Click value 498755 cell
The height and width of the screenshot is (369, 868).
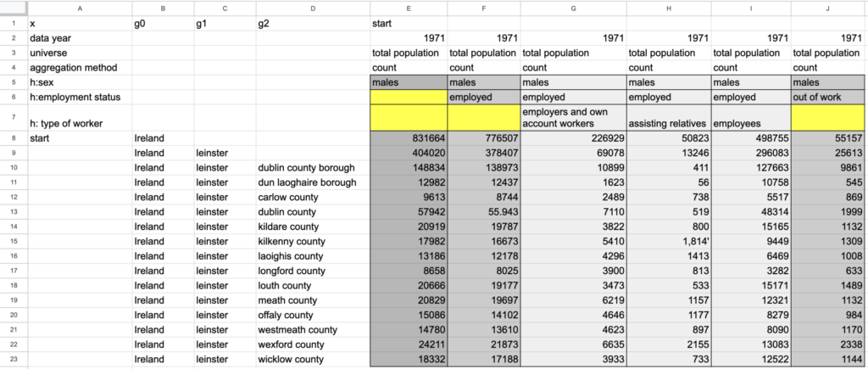click(x=751, y=138)
